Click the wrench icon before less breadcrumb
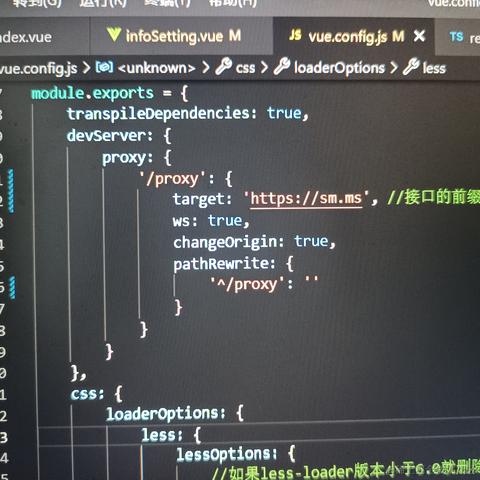This screenshot has width=480, height=480. 411,66
